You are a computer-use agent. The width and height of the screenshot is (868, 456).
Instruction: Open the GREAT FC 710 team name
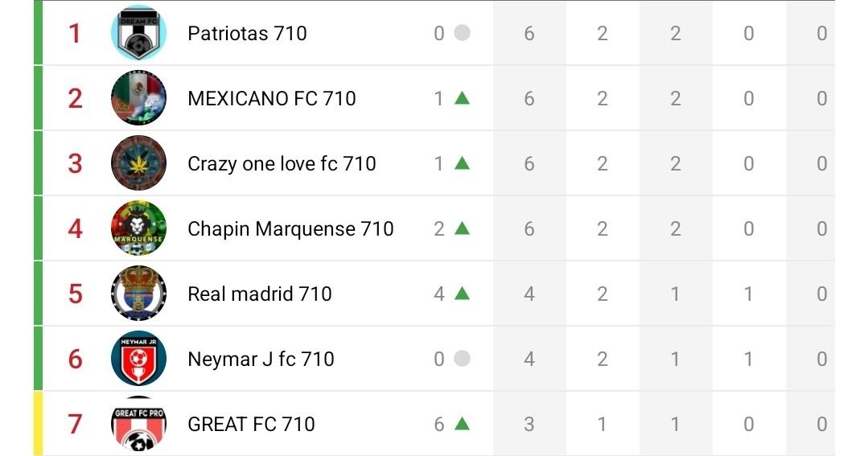pyautogui.click(x=251, y=424)
